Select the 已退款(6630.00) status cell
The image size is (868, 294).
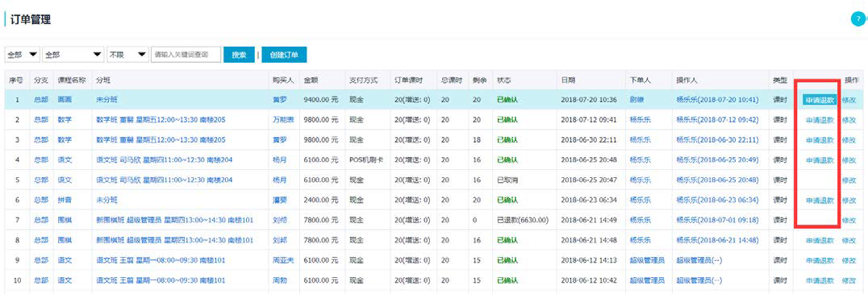click(523, 220)
